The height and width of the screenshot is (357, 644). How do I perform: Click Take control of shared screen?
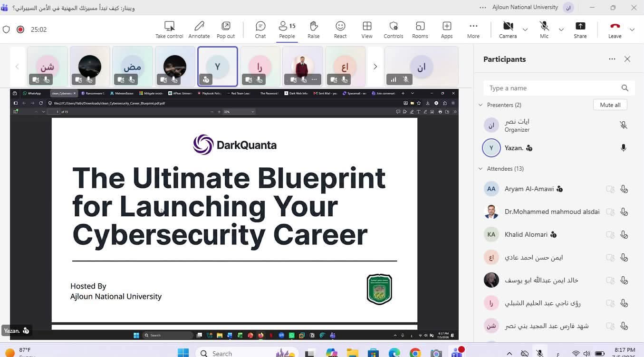(x=169, y=29)
